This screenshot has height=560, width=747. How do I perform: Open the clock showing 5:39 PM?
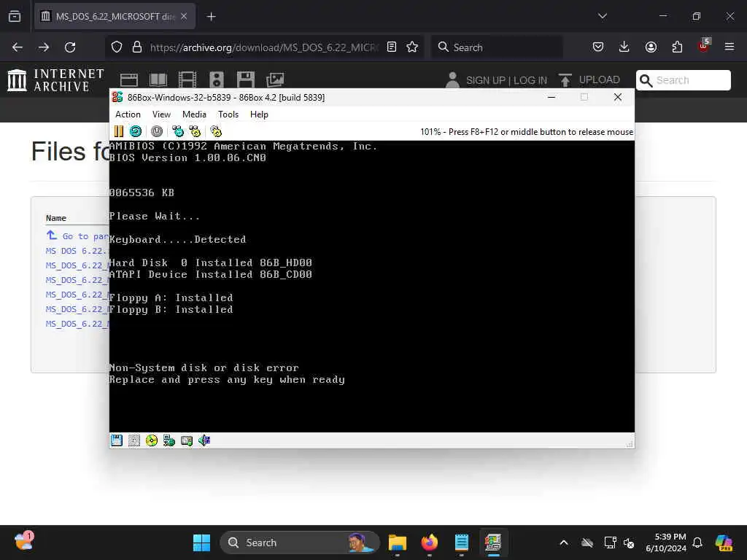click(666, 542)
